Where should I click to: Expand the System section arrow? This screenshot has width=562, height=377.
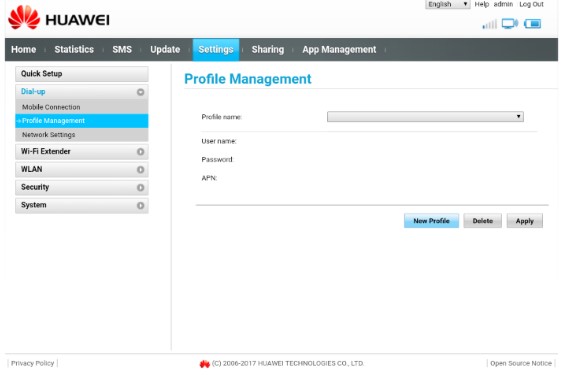(140, 206)
